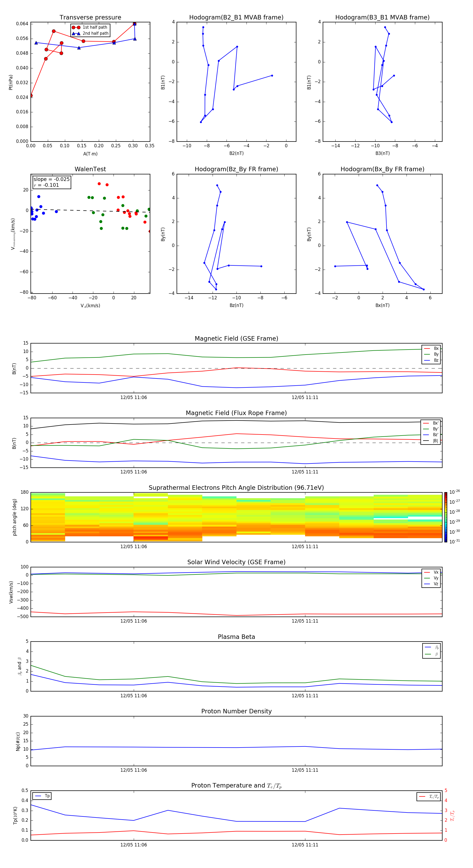Click the blue proton density line
Screen dimensions: 473x868
pyautogui.click(x=236, y=748)
